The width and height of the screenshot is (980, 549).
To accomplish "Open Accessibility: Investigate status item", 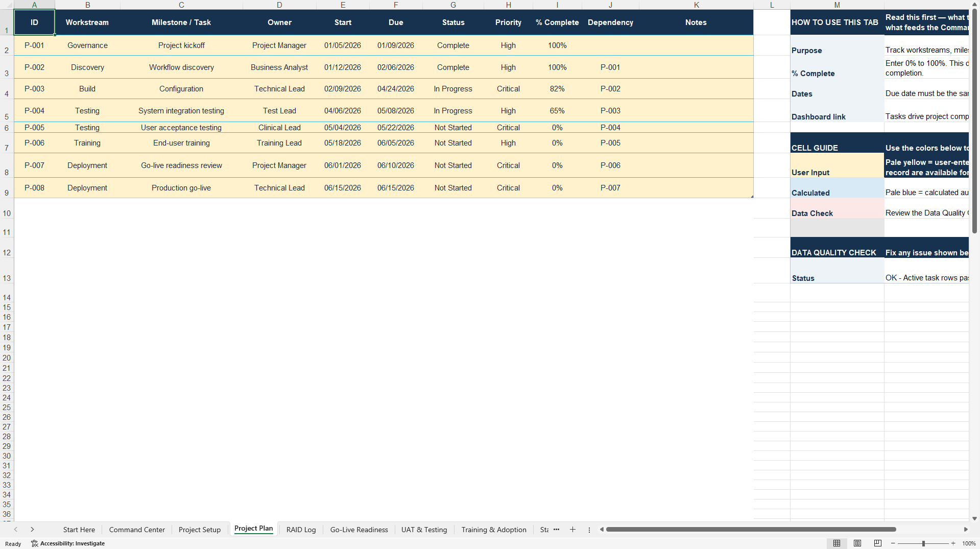I will (x=68, y=543).
